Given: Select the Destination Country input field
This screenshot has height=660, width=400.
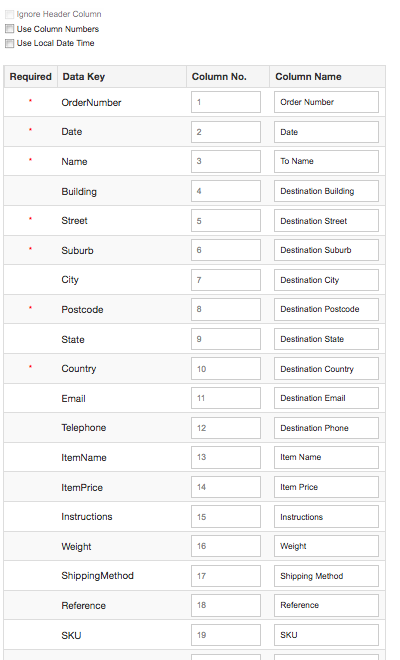Looking at the screenshot, I should [326, 369].
